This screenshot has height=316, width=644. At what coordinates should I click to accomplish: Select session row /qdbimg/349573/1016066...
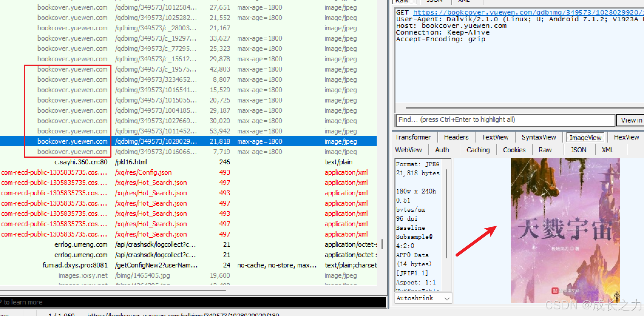pos(188,152)
